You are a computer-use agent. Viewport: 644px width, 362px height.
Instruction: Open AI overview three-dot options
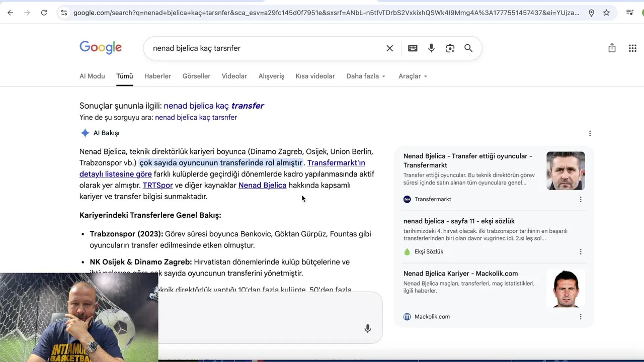coord(590,133)
